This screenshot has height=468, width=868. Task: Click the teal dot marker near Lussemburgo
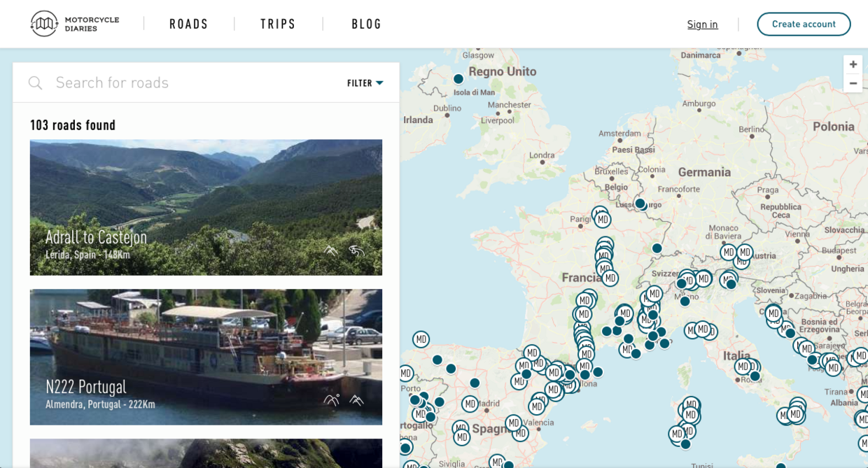coord(640,204)
